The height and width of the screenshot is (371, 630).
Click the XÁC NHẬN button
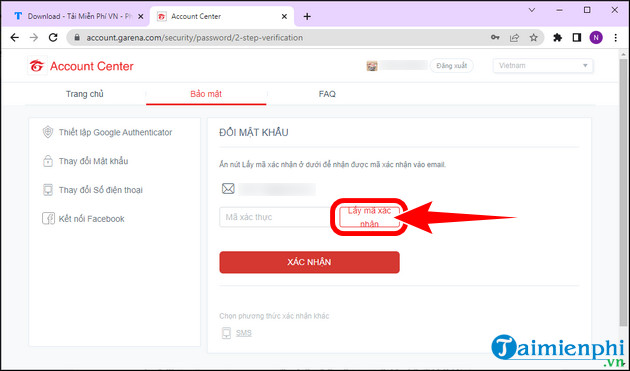[x=309, y=262]
